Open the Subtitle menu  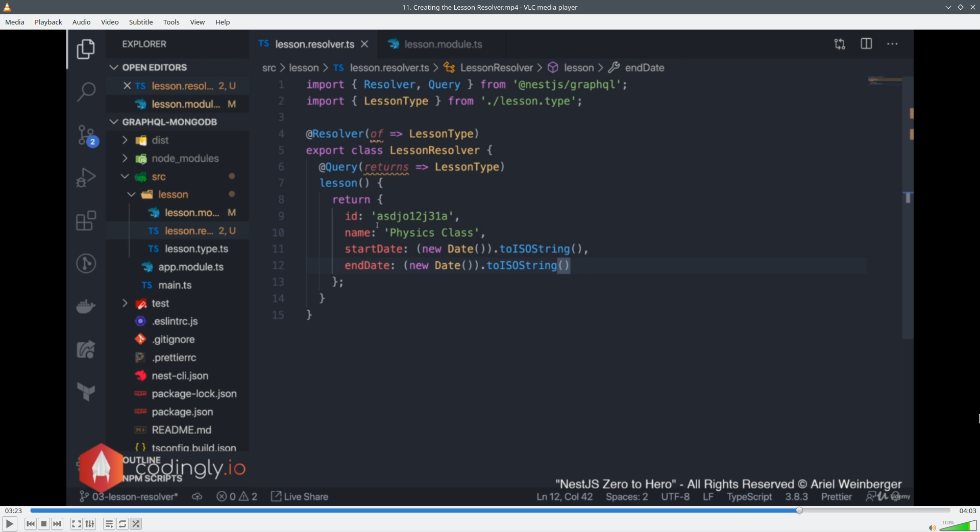(x=141, y=22)
